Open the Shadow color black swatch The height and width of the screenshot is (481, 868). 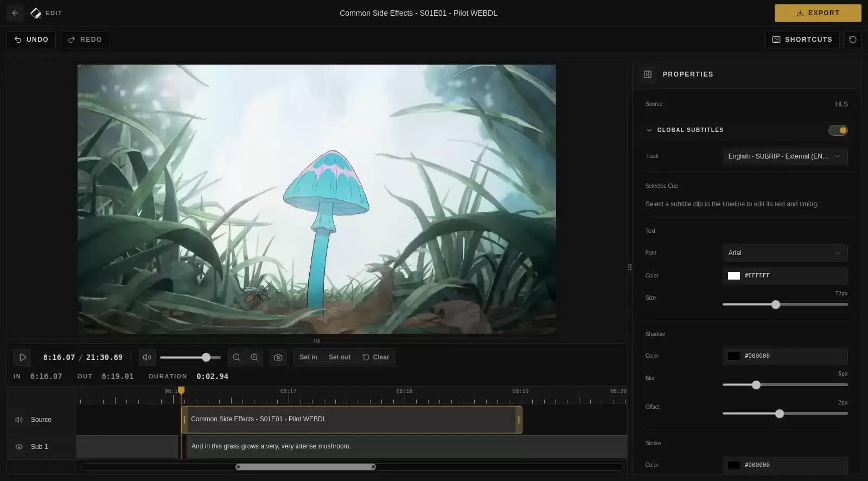pyautogui.click(x=734, y=356)
